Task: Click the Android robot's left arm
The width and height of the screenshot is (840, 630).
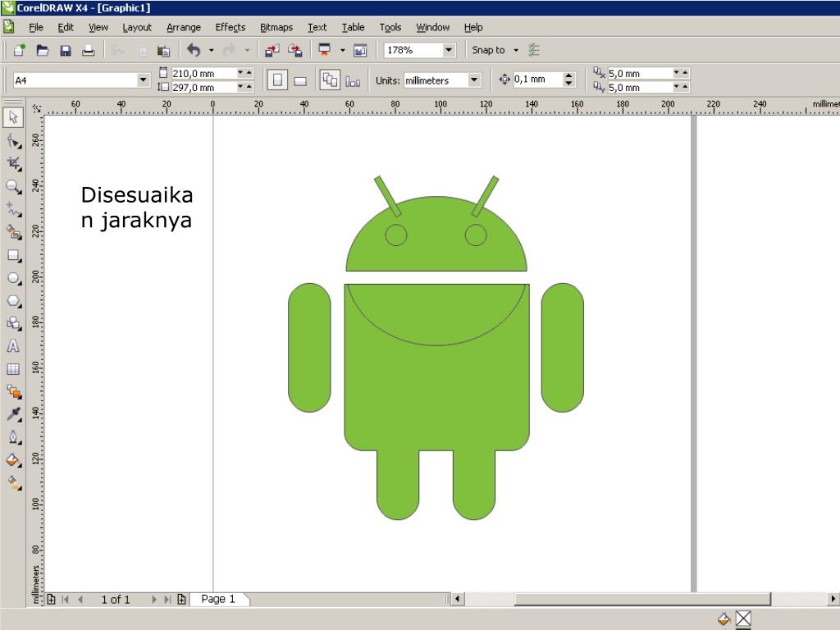Action: point(309,348)
